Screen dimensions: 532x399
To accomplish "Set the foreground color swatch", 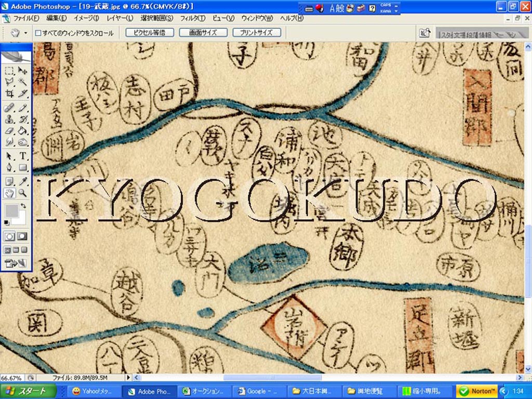I will coord(11,210).
